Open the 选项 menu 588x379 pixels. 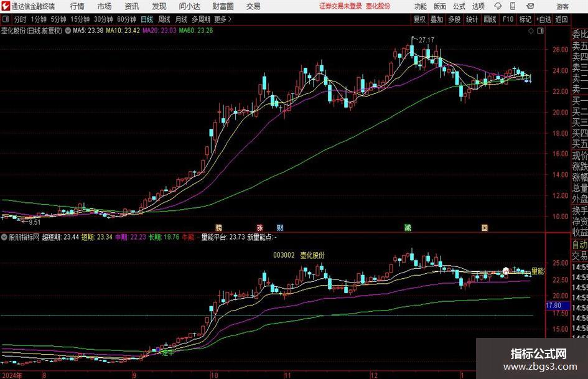tap(478, 6)
